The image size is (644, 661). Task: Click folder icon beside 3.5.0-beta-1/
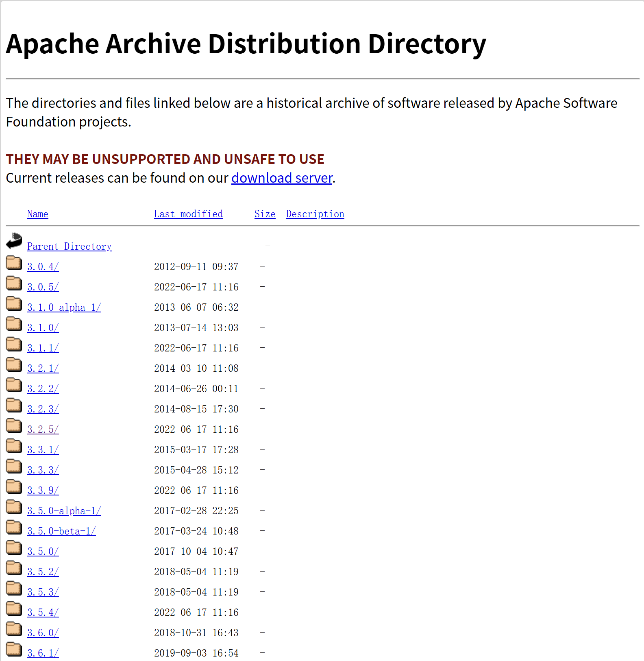[x=14, y=527]
